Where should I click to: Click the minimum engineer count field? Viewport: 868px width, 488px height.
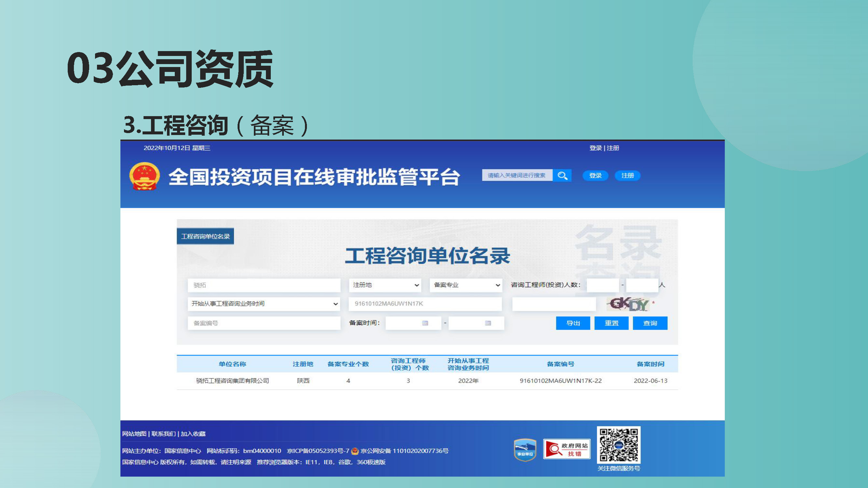(x=603, y=285)
